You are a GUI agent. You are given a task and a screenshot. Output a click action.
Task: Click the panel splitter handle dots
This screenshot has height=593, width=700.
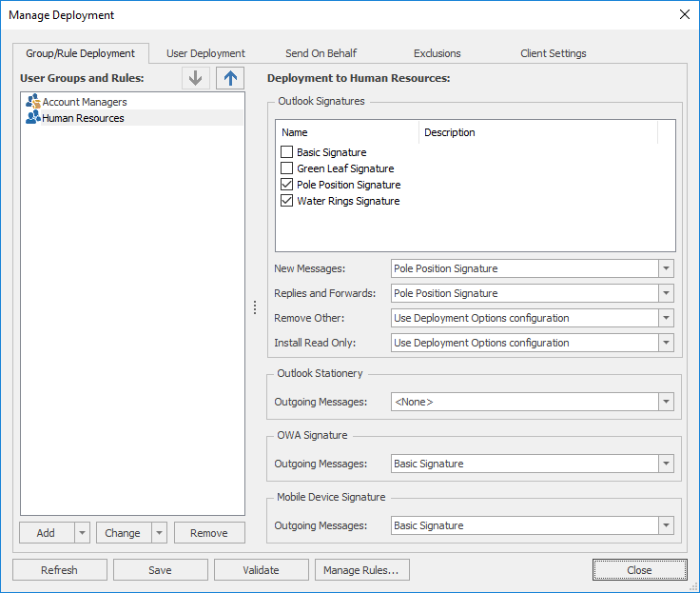(255, 307)
